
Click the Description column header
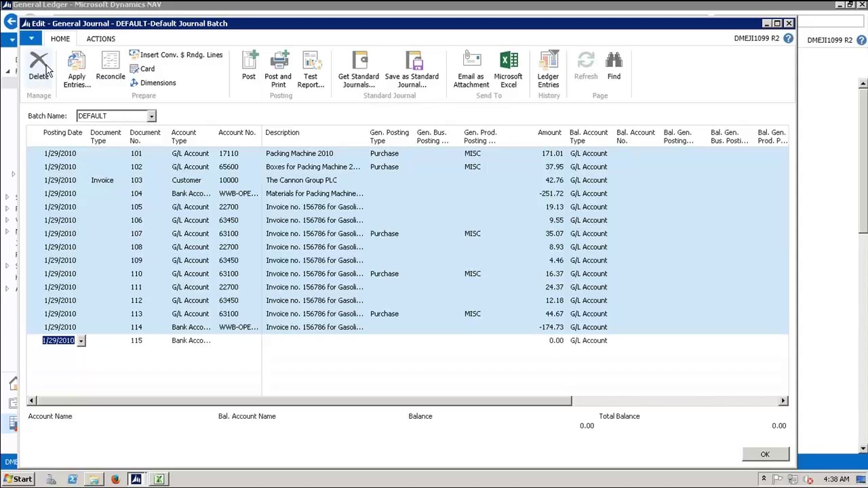tap(282, 133)
